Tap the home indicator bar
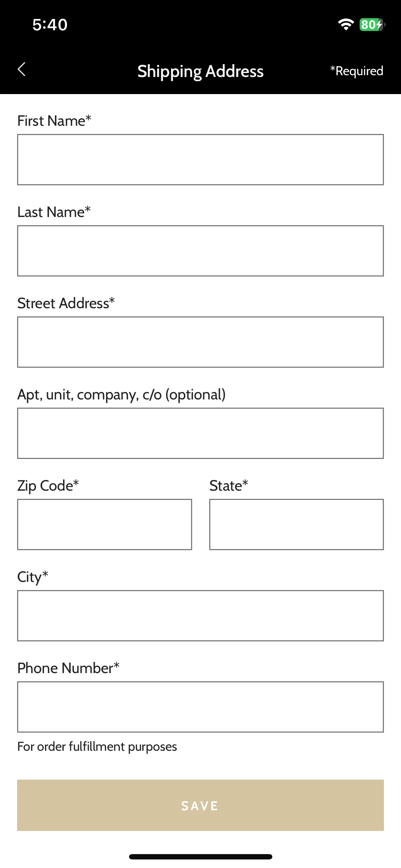This screenshot has width=401, height=868. [x=200, y=857]
